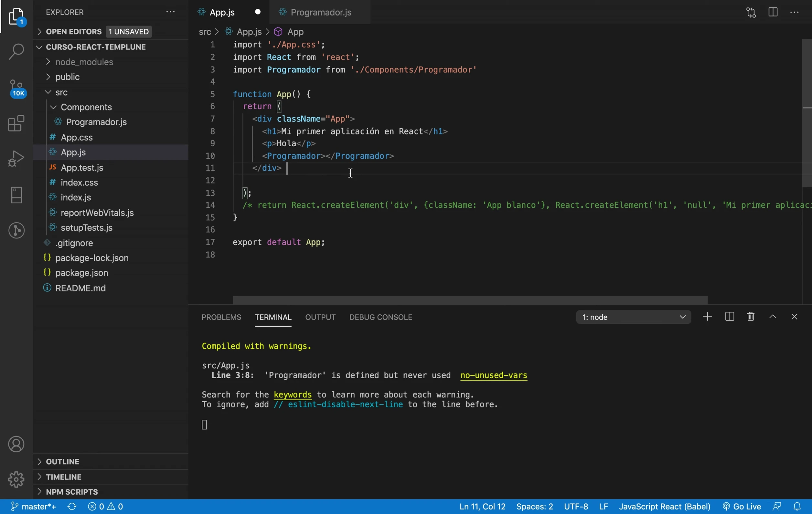
Task: Click the editor horizontal scrollbar
Action: (470, 299)
